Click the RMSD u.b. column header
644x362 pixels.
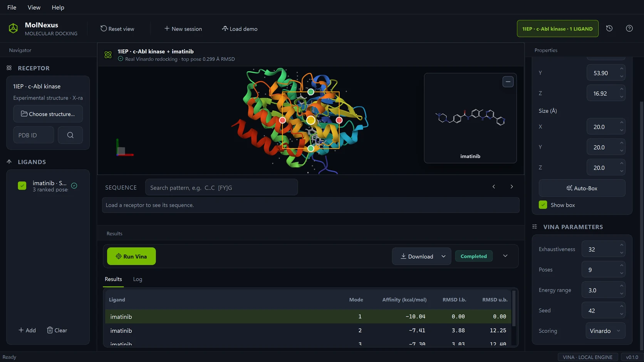pyautogui.click(x=495, y=300)
